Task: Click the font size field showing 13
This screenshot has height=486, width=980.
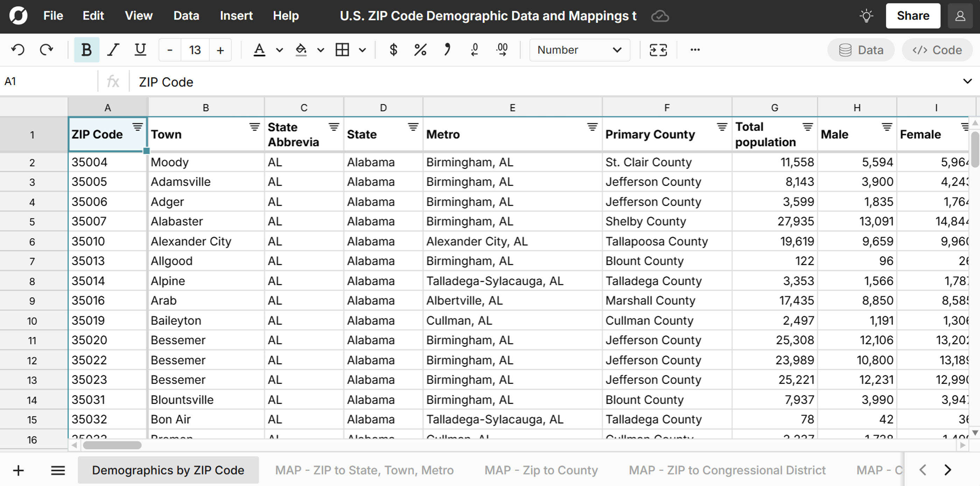Action: coord(195,50)
